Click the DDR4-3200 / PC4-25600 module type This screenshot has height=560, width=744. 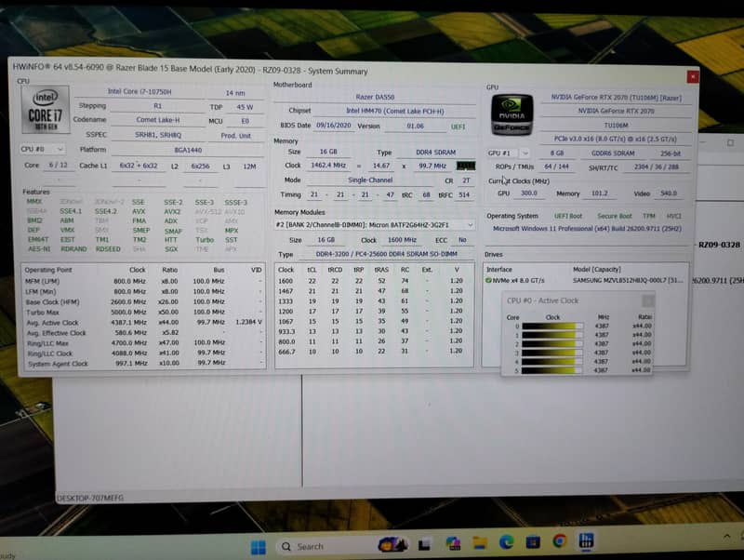coord(386,254)
